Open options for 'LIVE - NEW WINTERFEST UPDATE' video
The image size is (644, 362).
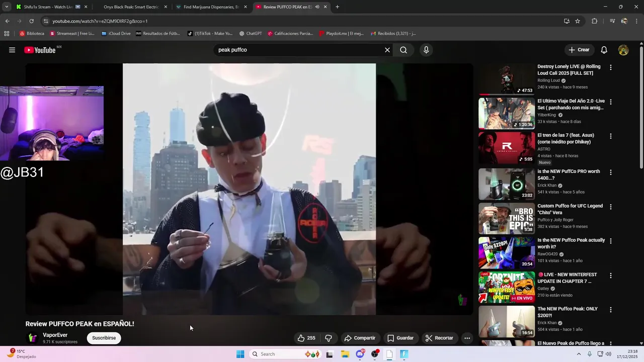pos(611,276)
